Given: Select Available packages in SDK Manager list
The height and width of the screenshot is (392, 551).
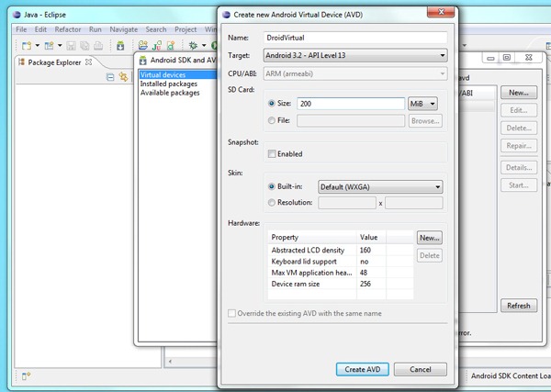Looking at the screenshot, I should tap(170, 93).
